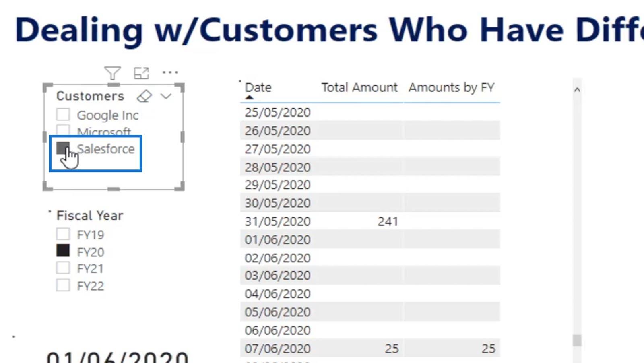
Task: Click the 25 value under Amounts by FY
Action: click(488, 349)
